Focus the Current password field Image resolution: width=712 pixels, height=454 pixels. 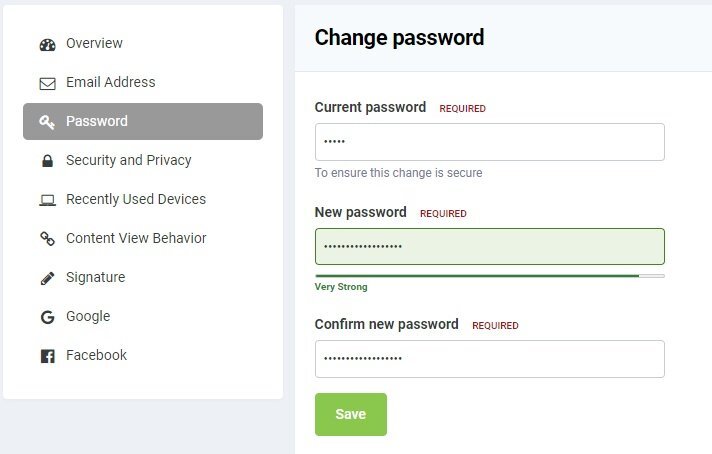(x=490, y=142)
